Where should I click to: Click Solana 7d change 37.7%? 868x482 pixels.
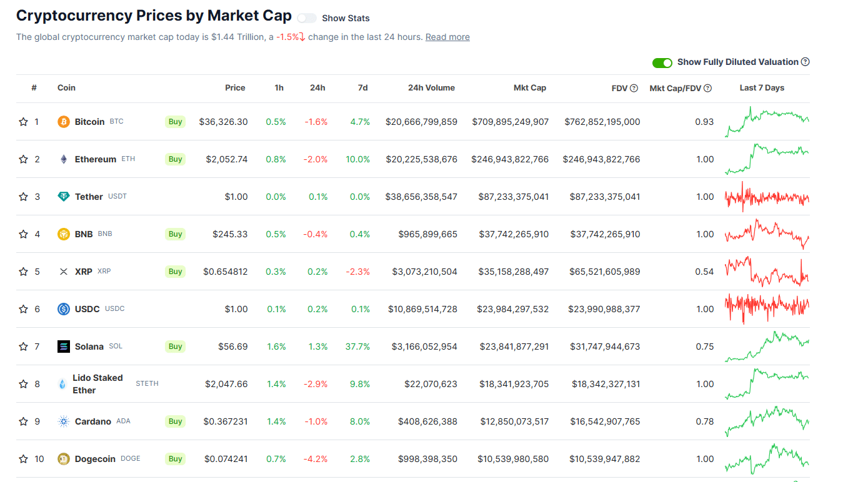pos(357,347)
